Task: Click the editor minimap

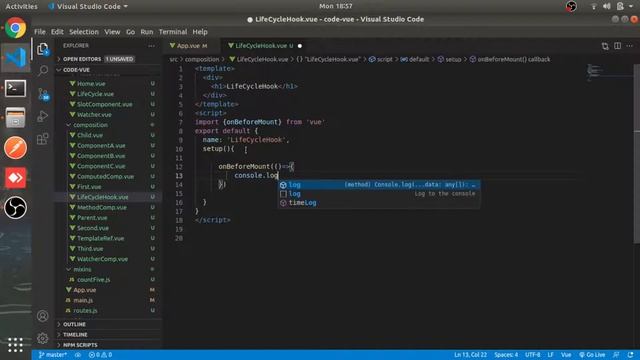Action: click(x=610, y=73)
